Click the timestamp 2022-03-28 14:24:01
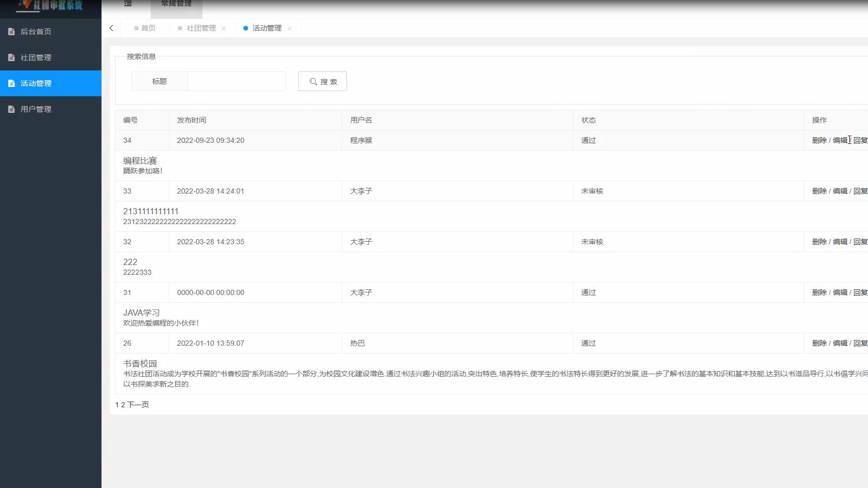The image size is (868, 488). 211,191
